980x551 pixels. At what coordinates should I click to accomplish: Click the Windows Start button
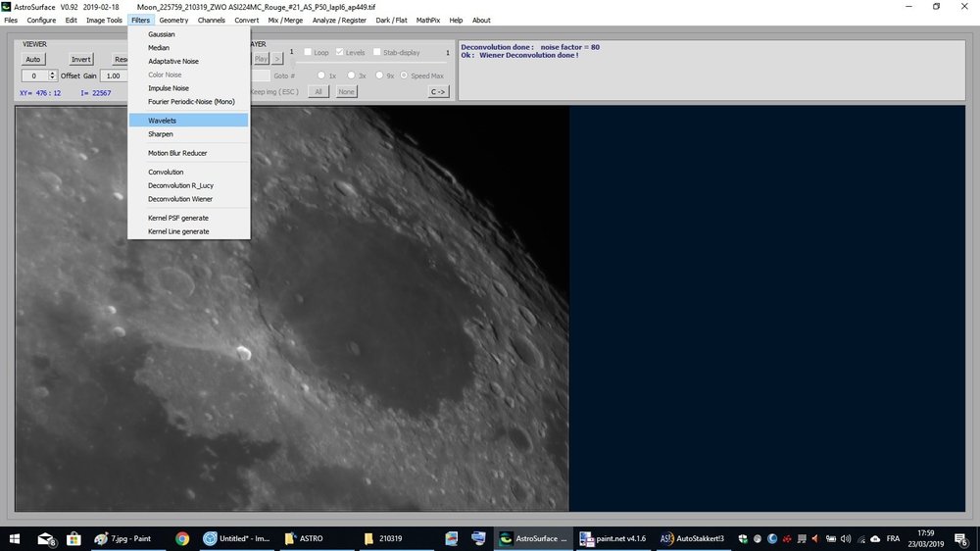coord(16,538)
